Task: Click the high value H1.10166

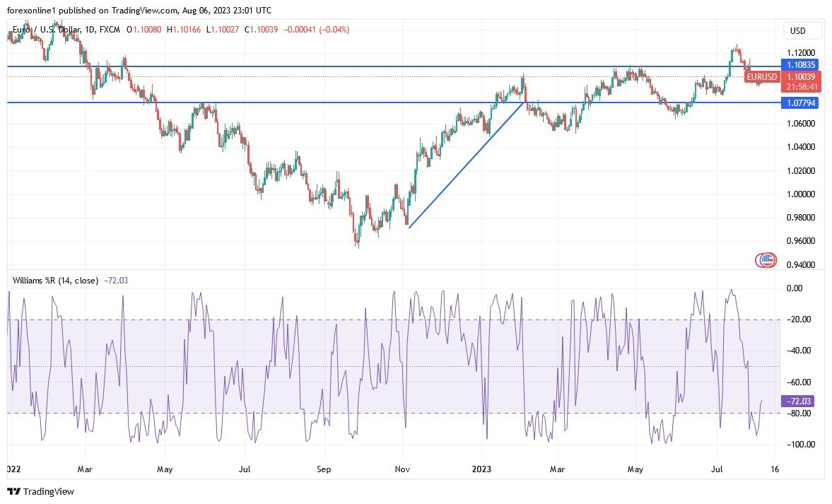Action: point(184,30)
